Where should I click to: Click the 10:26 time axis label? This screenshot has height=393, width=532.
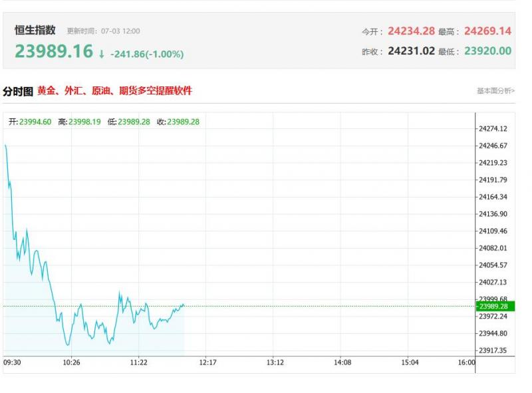[71, 362]
